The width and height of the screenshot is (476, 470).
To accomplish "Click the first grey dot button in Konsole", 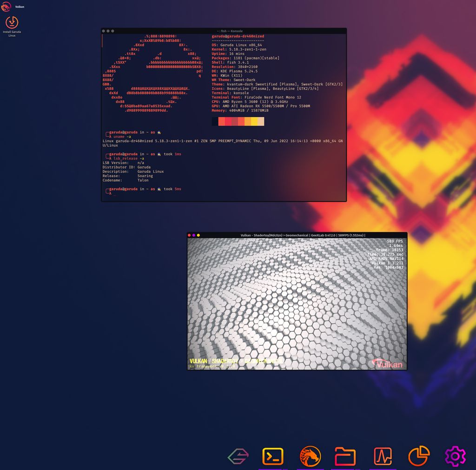I will 104,31.
